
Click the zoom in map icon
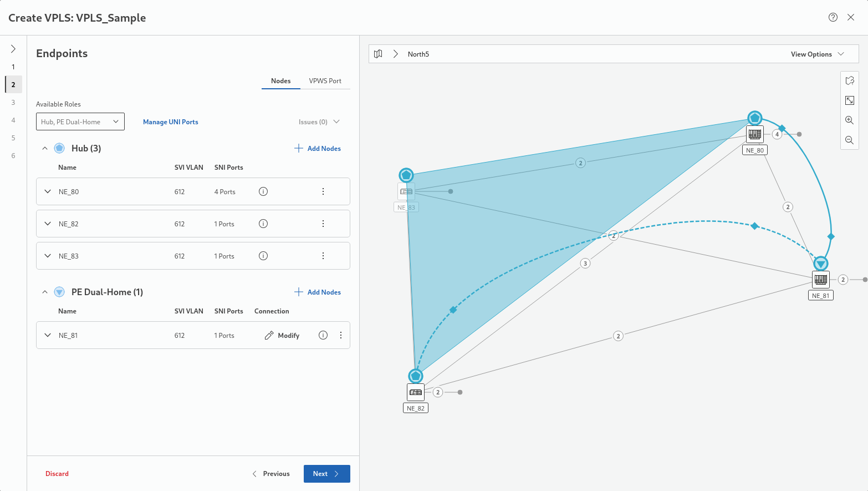click(849, 120)
